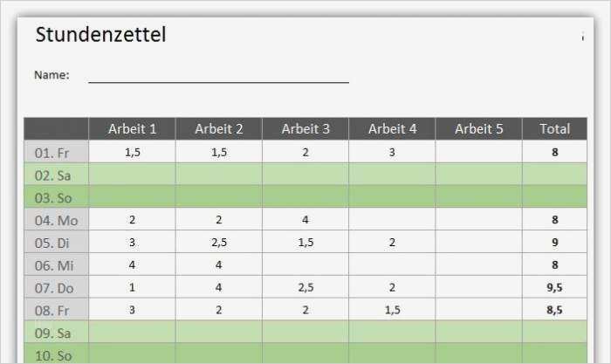Select Total cell showing 9,5
This screenshot has height=364, width=611.
coord(555,287)
